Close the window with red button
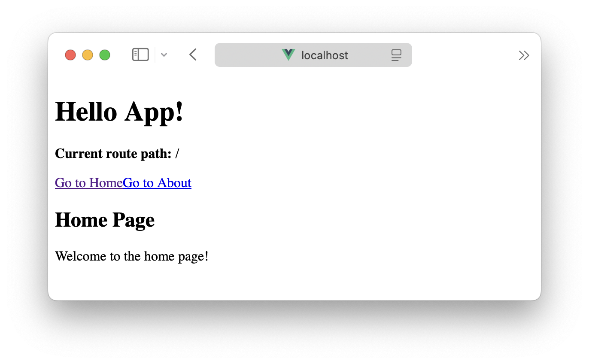The image size is (589, 364). 70,55
